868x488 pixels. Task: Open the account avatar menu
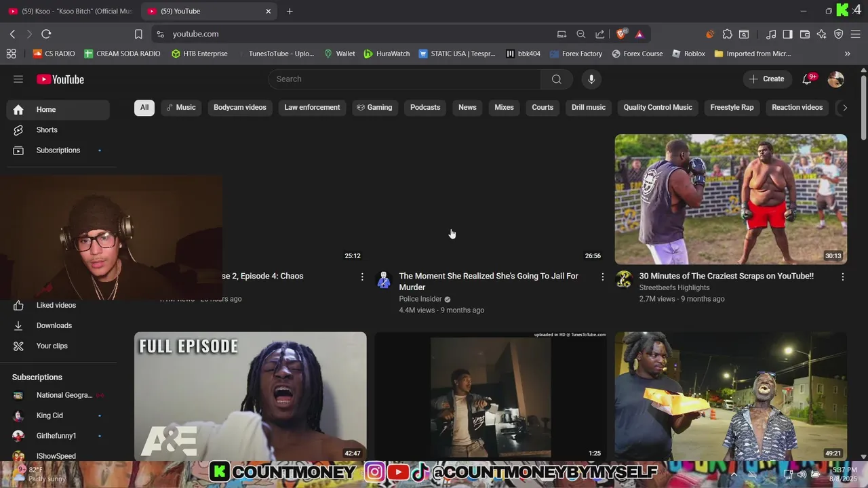click(x=836, y=79)
